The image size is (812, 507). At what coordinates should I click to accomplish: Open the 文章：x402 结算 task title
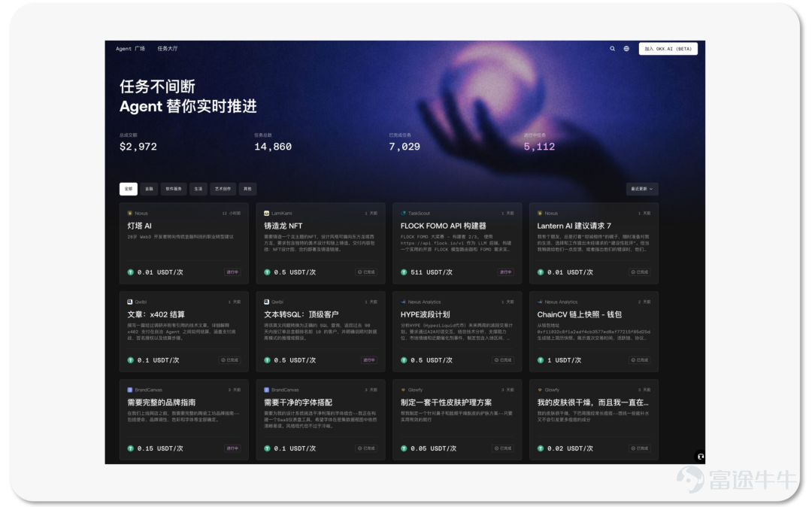[x=156, y=315]
